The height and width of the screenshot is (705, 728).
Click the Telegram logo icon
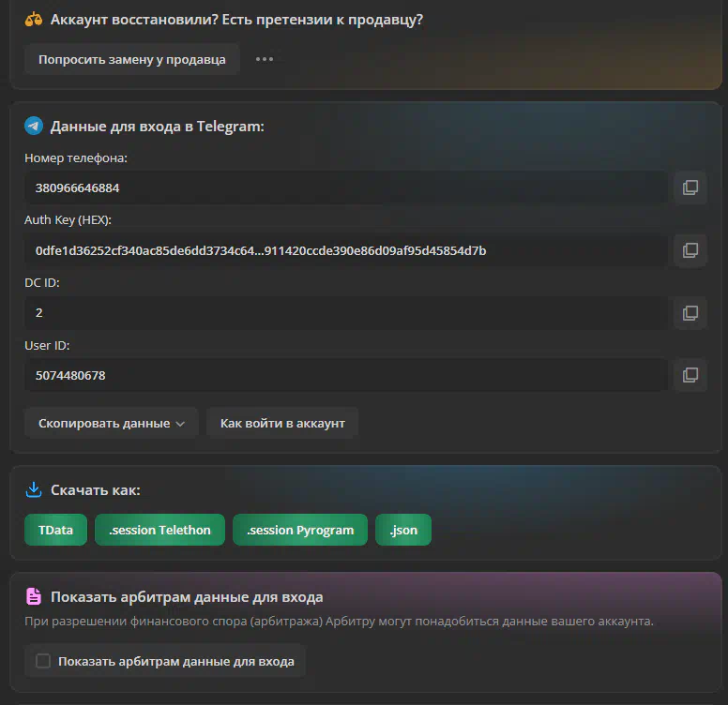[34, 126]
